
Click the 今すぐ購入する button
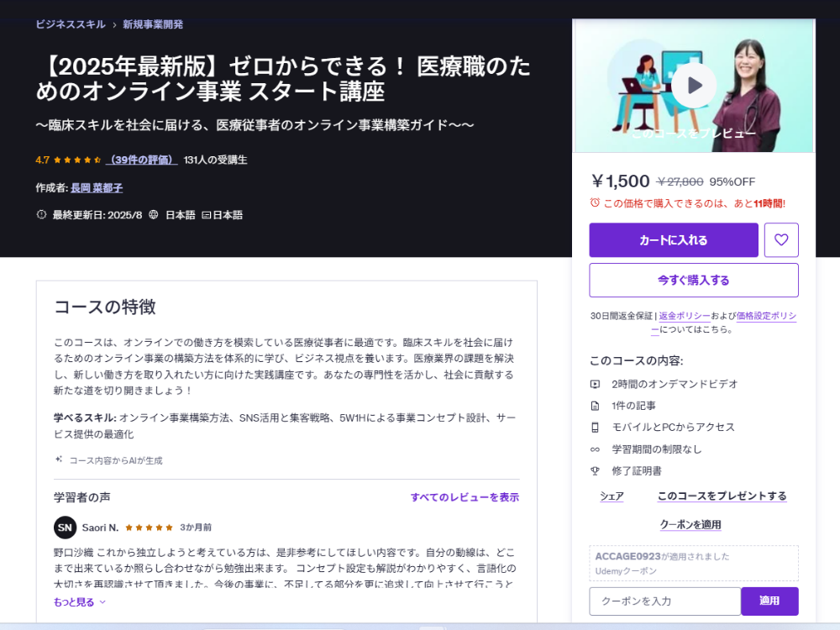[x=694, y=280]
